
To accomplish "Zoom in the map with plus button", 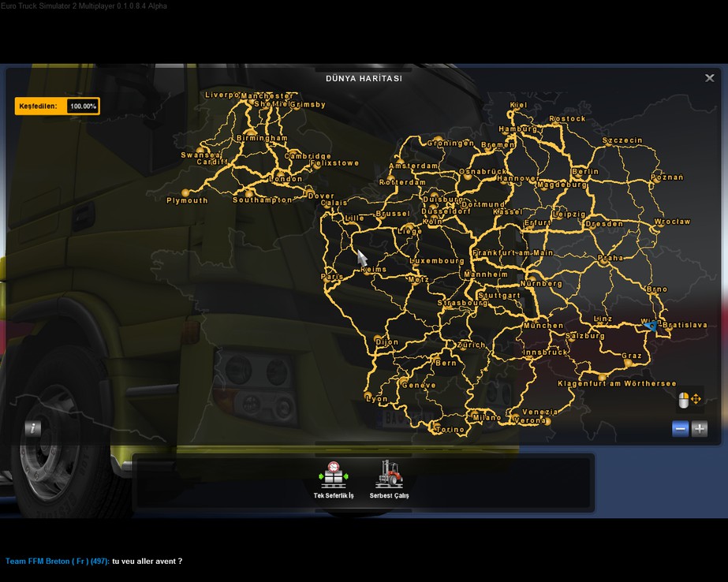I will pyautogui.click(x=700, y=429).
